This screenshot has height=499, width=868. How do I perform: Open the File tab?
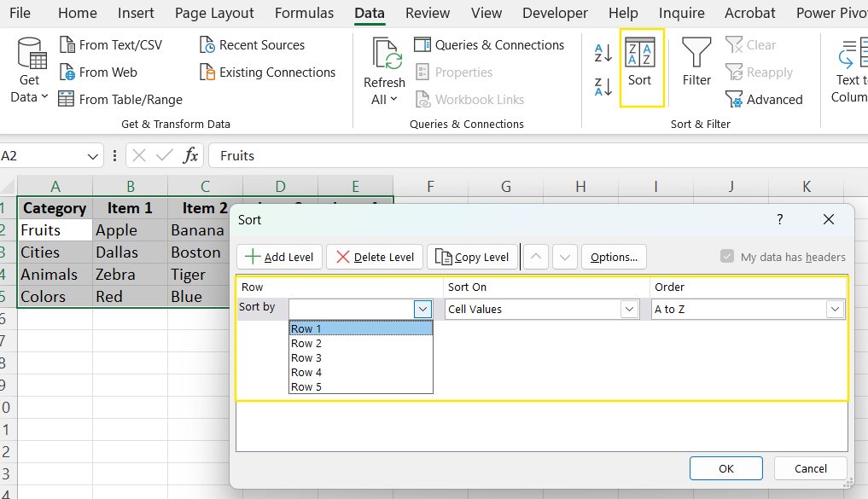pyautogui.click(x=20, y=13)
